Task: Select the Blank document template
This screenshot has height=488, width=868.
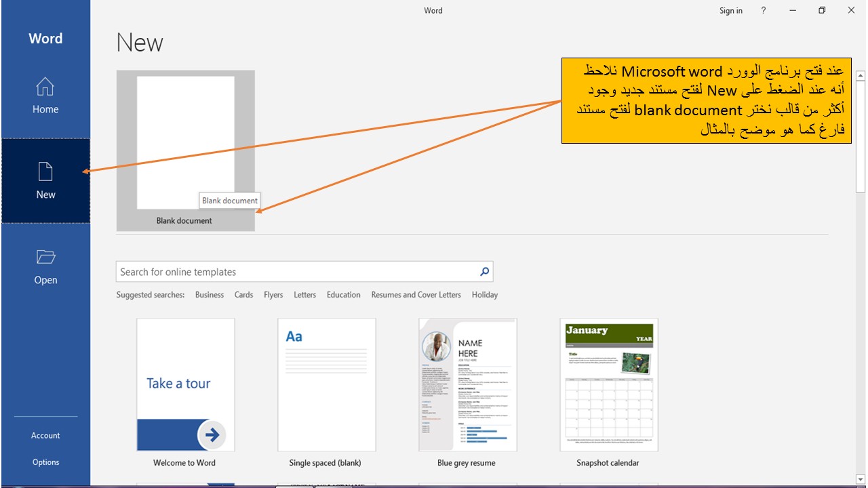Action: click(184, 142)
